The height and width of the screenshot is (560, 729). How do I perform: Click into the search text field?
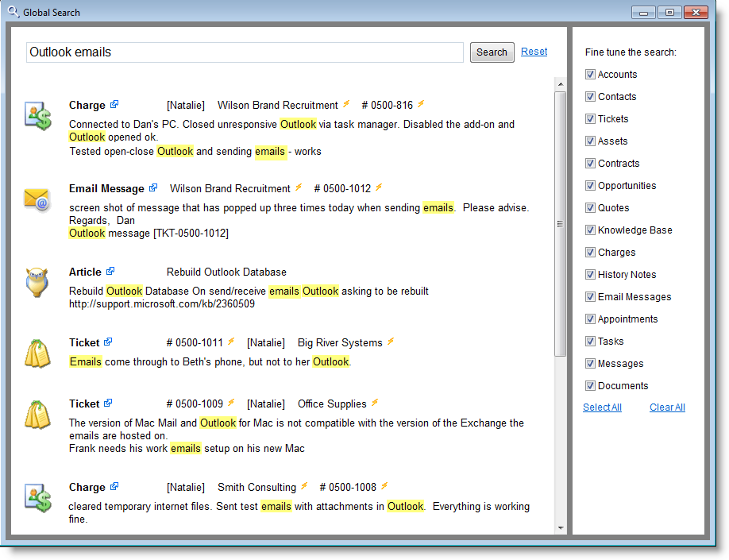(x=245, y=52)
